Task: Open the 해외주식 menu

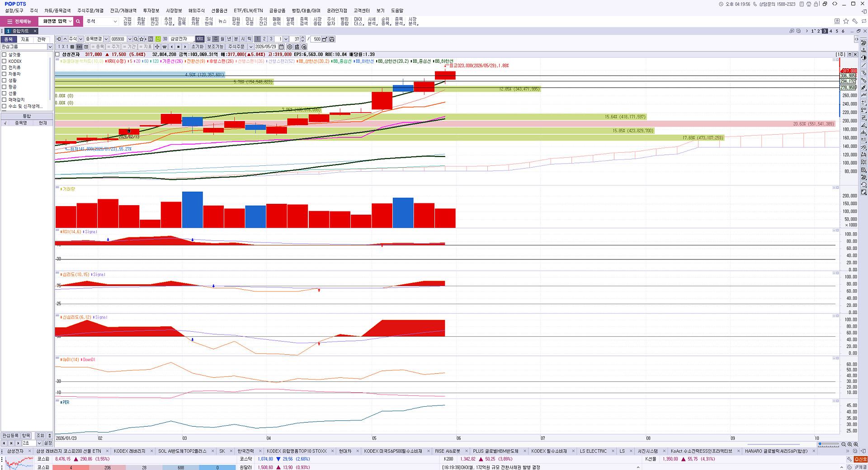Action: 196,10
